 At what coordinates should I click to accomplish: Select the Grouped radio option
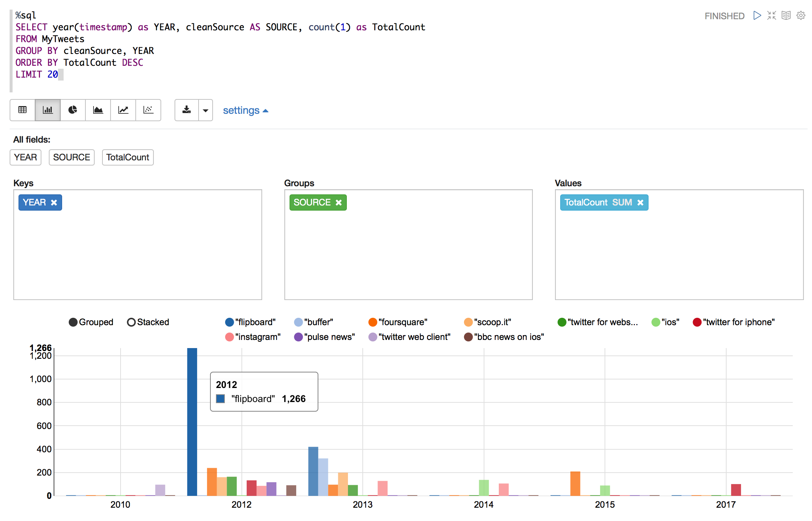coord(73,322)
